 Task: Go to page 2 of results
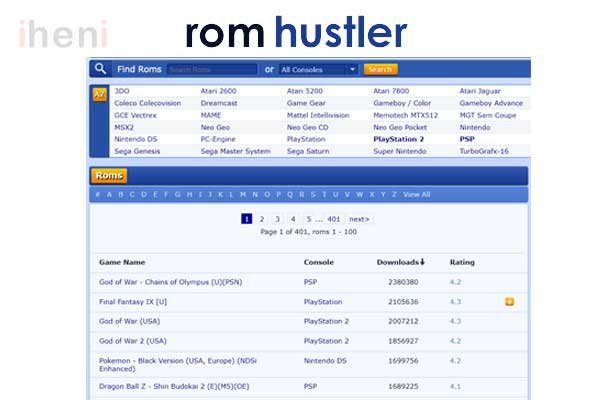(x=262, y=219)
